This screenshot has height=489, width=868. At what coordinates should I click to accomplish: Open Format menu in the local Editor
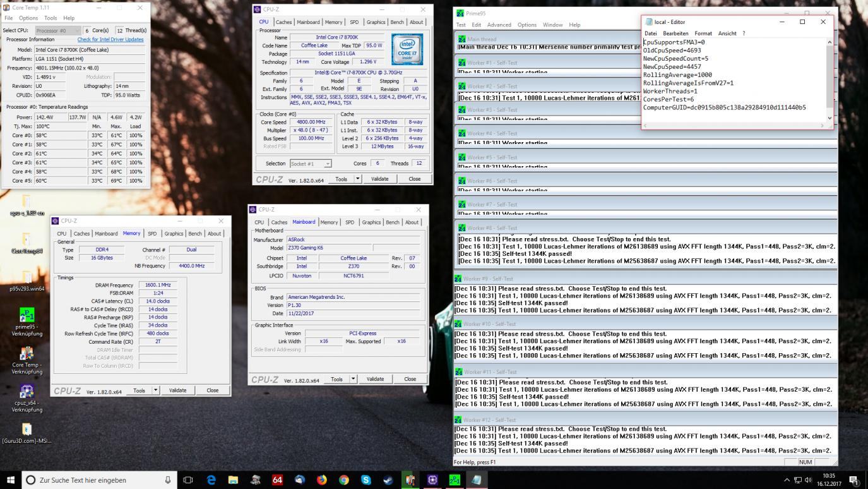(703, 33)
